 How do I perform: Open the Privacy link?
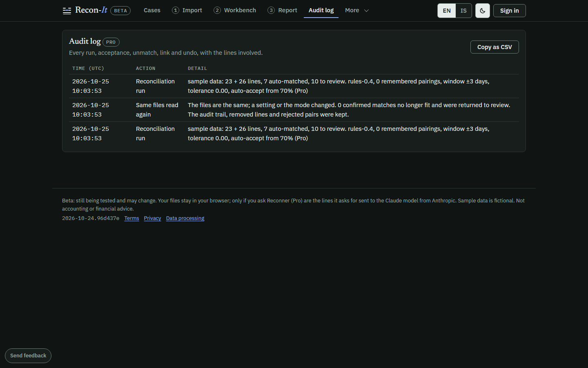[152, 218]
